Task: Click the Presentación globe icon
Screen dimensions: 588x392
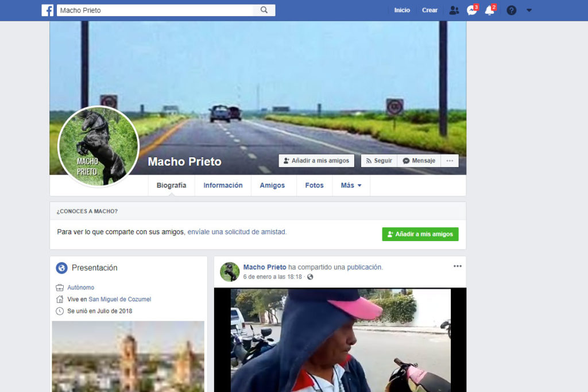Action: pyautogui.click(x=61, y=267)
